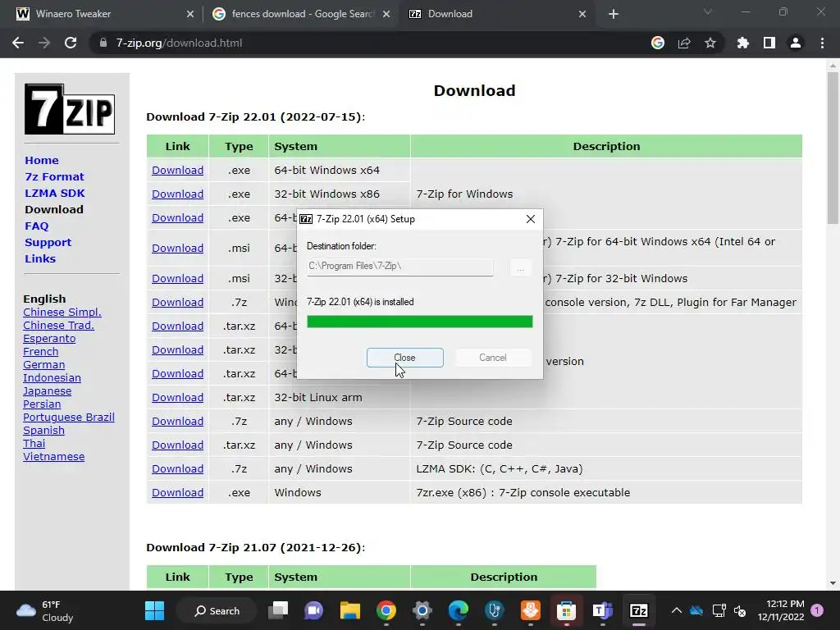Open the Chrome profile avatar

coord(796,43)
